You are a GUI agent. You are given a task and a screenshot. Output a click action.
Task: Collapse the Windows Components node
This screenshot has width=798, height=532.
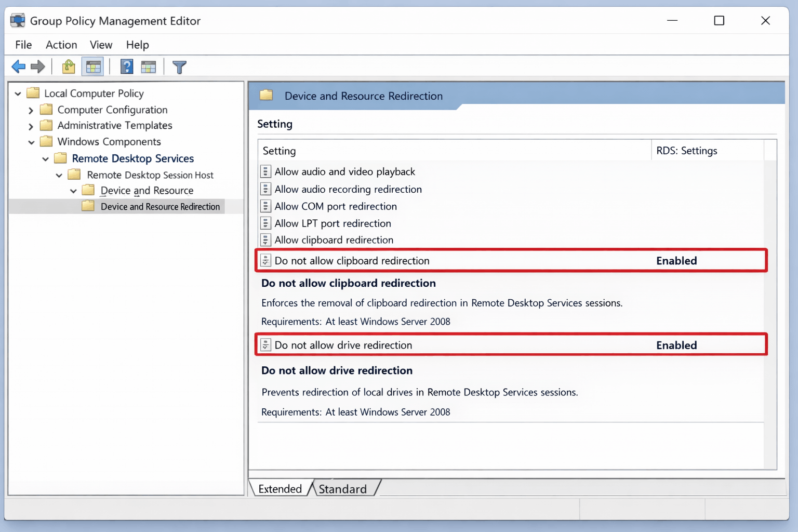click(x=31, y=141)
